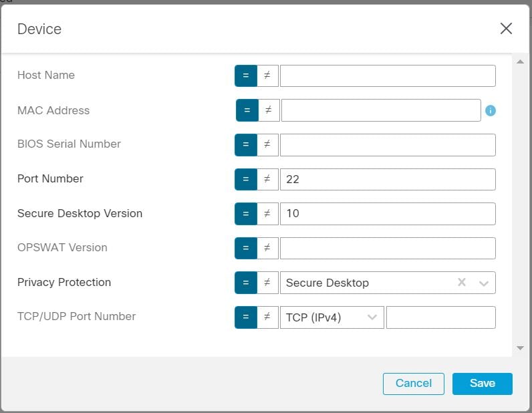Set Privacy Protection operator to not equal
Image resolution: width=532 pixels, height=413 pixels.
click(267, 283)
